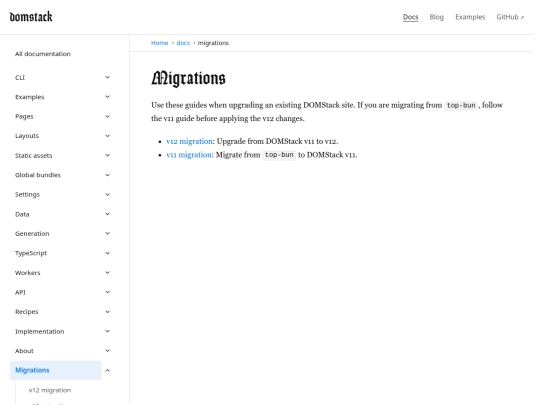Expand the Global bundles section chevron
The width and height of the screenshot is (540, 405).
point(107,175)
